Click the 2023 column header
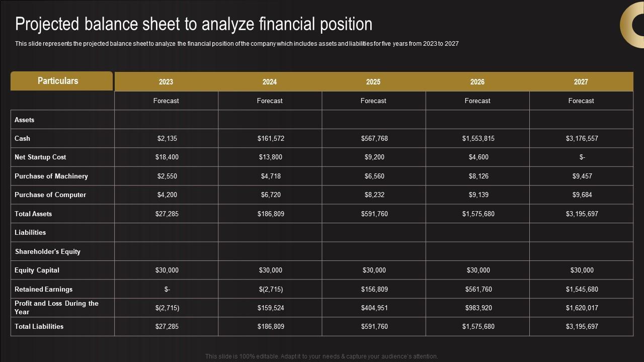The image size is (644, 362). [166, 82]
